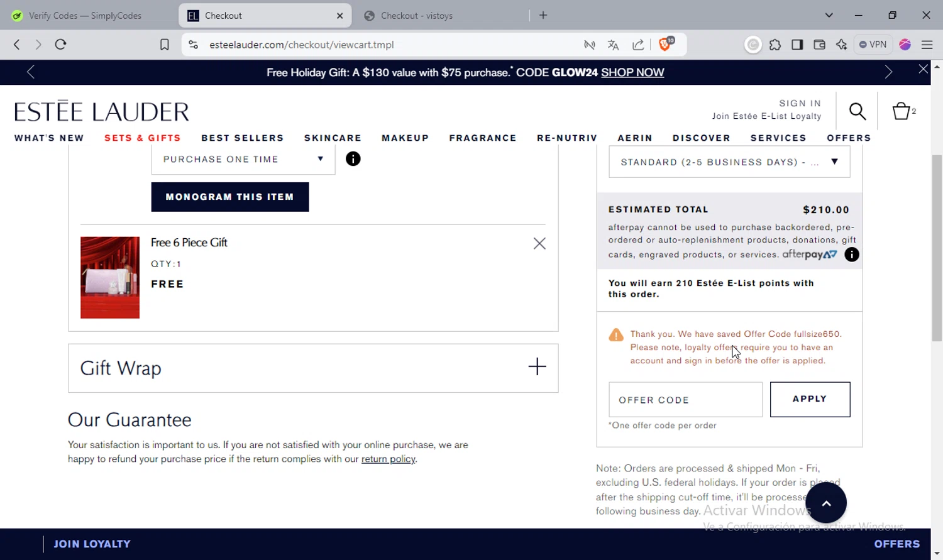943x560 pixels.
Task: Click Join Loyalty in bottom bar
Action: 92,544
